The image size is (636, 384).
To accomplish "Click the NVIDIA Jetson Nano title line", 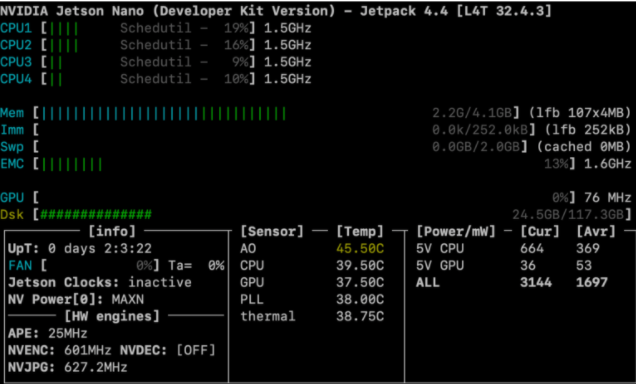I will click(x=276, y=11).
